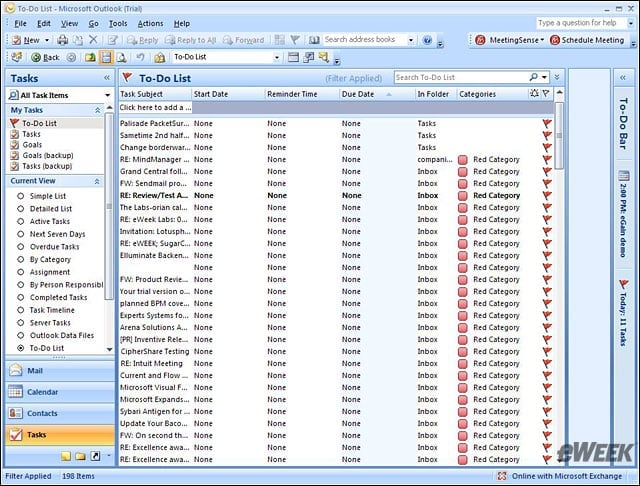Click here to add a new task row
The image size is (640, 486).
[336, 107]
